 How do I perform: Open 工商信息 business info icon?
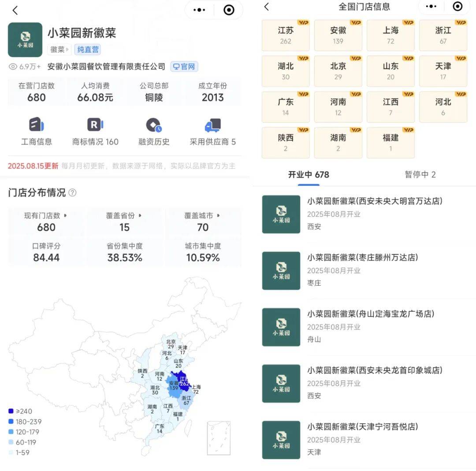coord(37,125)
